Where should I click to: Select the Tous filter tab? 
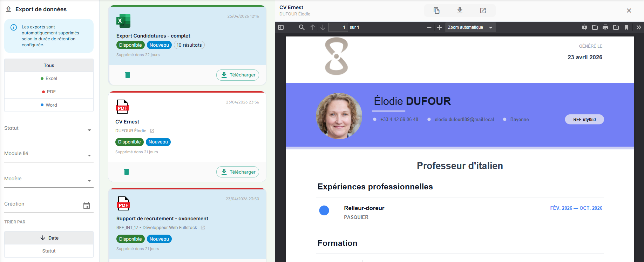click(49, 65)
